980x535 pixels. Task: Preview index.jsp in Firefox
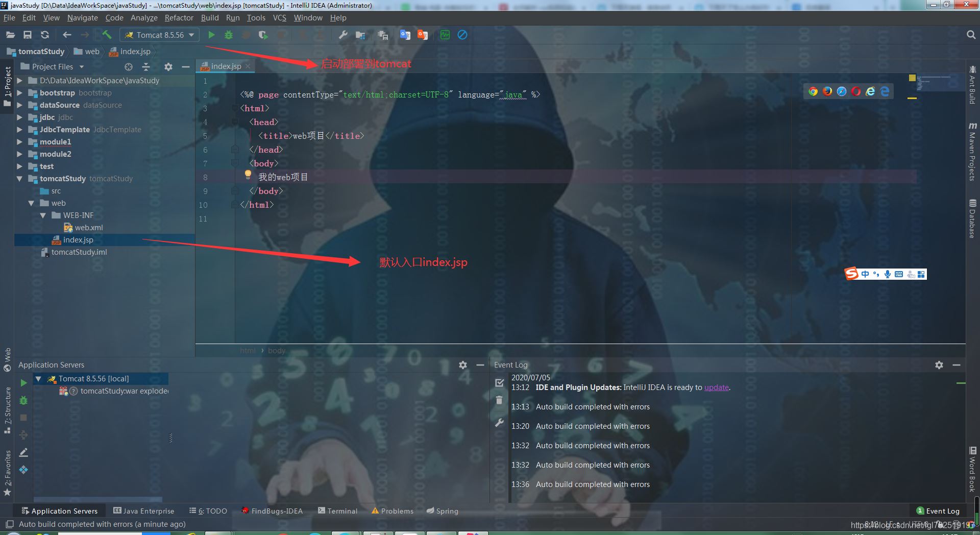click(827, 91)
